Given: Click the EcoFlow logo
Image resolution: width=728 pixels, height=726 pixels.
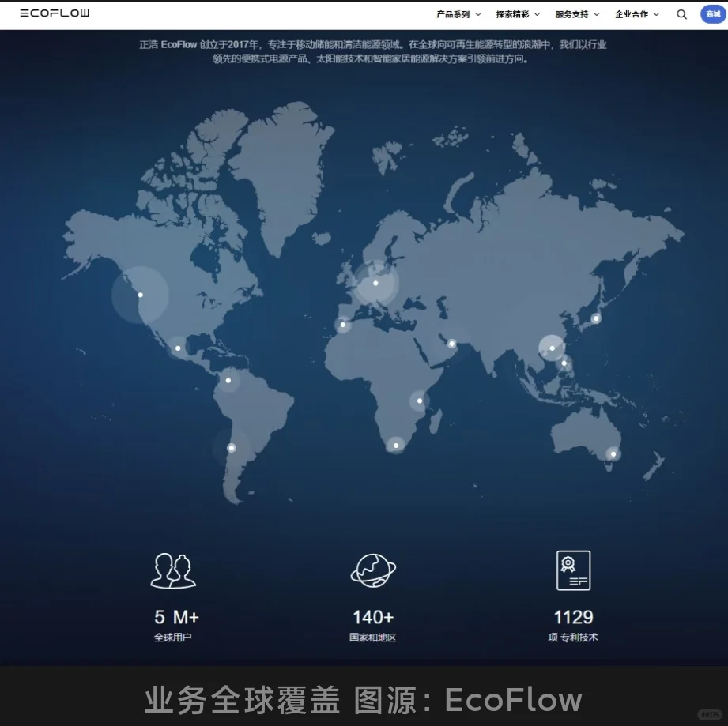Looking at the screenshot, I should [x=53, y=13].
